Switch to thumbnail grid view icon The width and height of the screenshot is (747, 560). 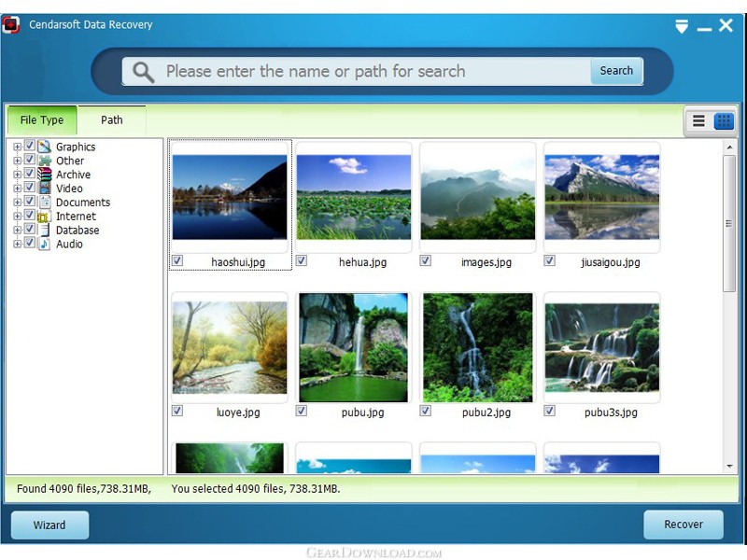click(724, 121)
